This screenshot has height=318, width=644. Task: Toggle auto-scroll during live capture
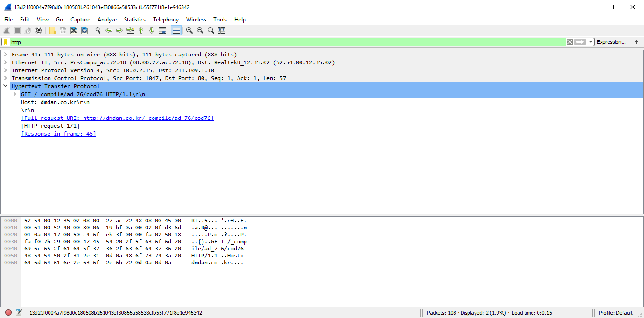point(162,30)
